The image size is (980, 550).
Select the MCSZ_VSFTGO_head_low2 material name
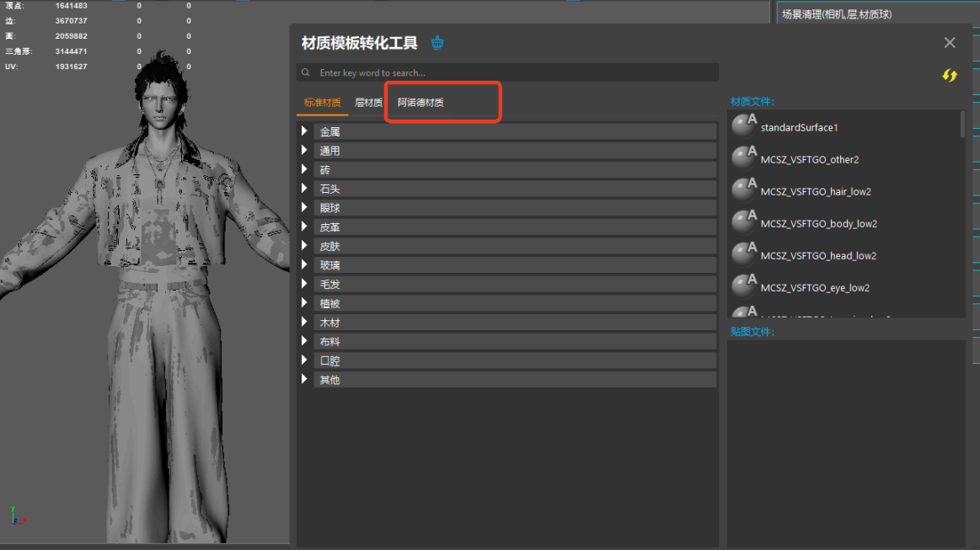click(x=819, y=255)
